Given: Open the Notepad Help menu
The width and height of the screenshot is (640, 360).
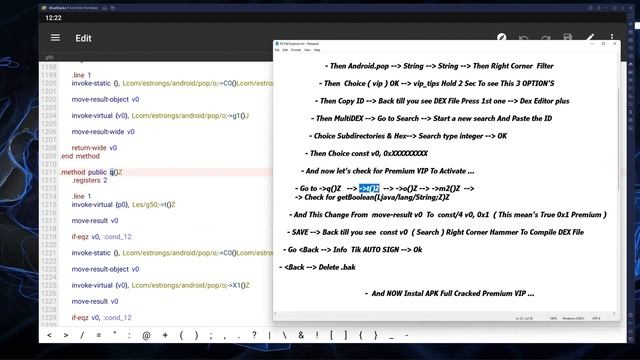Looking at the screenshot, I should coord(317,50).
